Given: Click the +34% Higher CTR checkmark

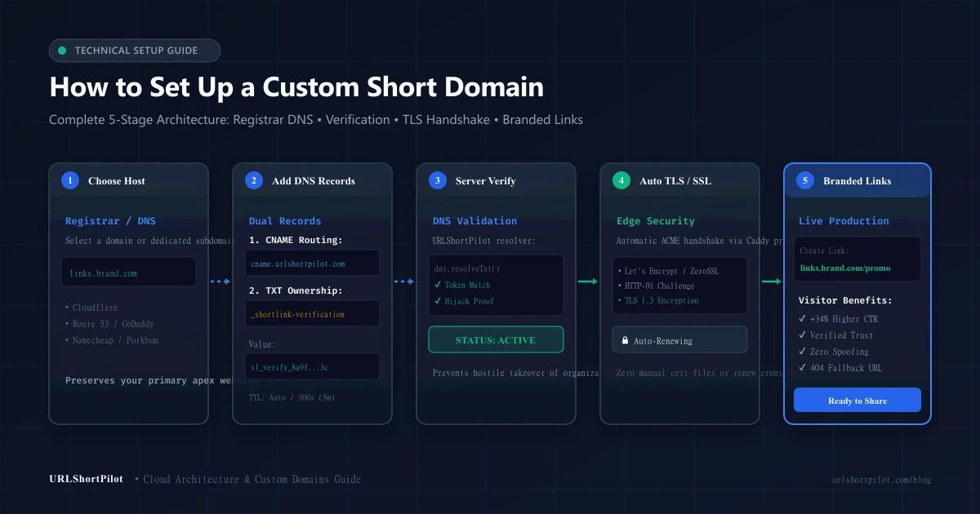Looking at the screenshot, I should [802, 319].
